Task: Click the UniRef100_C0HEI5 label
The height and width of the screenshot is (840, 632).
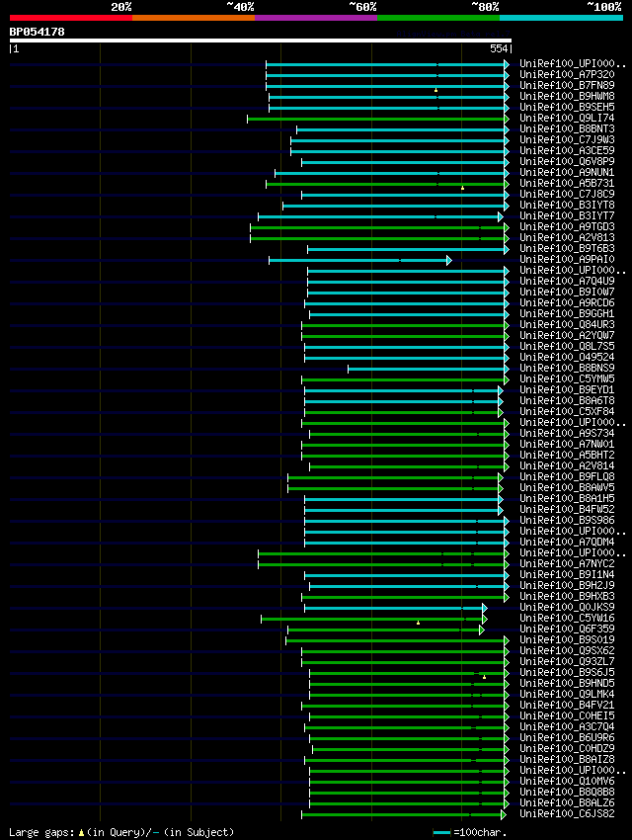Action: pyautogui.click(x=567, y=715)
